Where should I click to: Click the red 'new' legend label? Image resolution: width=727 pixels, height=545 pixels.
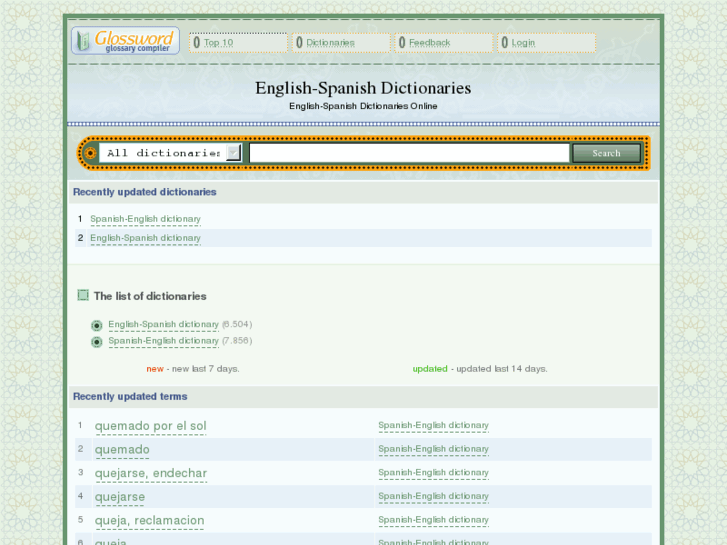click(155, 369)
